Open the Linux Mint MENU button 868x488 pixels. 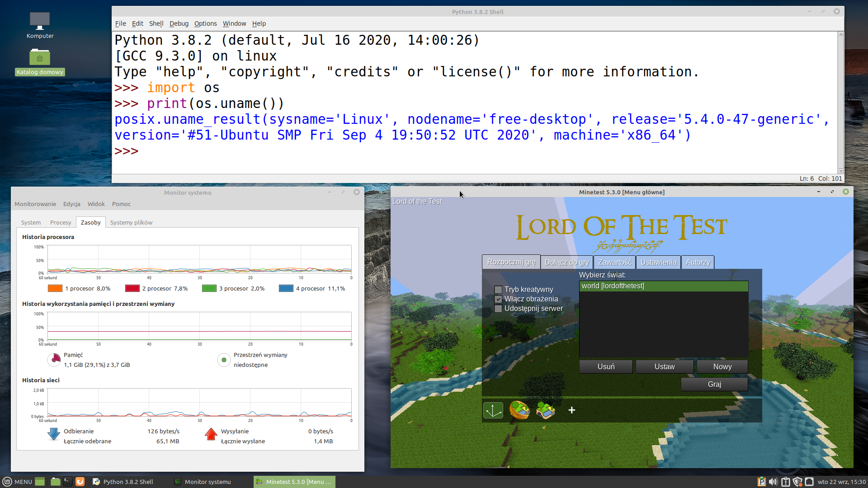pos(17,482)
